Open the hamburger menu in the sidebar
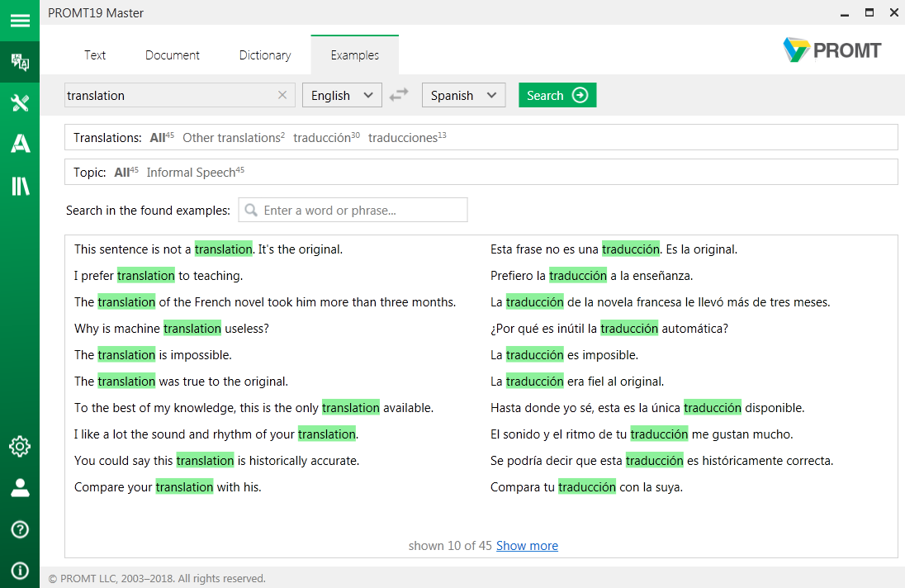This screenshot has width=905, height=588. coord(20,21)
